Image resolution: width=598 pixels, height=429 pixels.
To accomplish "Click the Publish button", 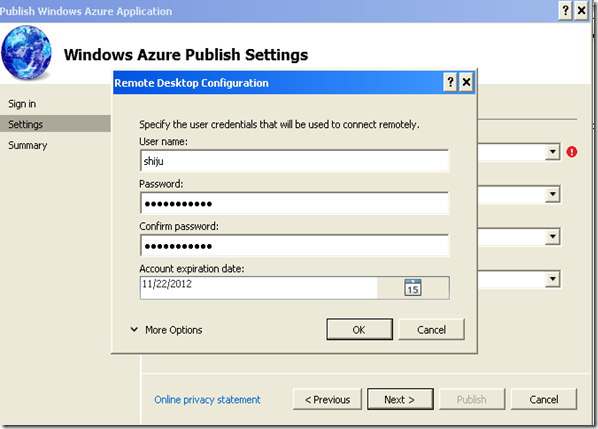I will click(472, 399).
